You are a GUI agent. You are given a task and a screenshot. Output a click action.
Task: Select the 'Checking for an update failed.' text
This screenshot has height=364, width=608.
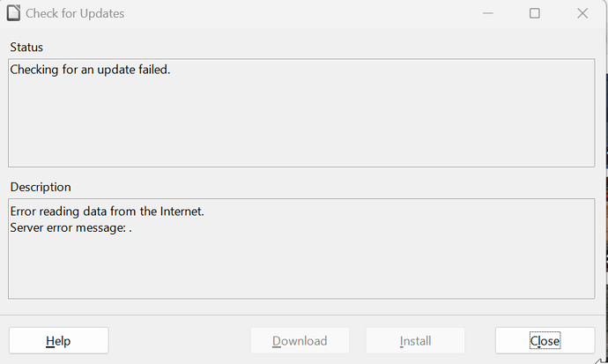point(90,70)
